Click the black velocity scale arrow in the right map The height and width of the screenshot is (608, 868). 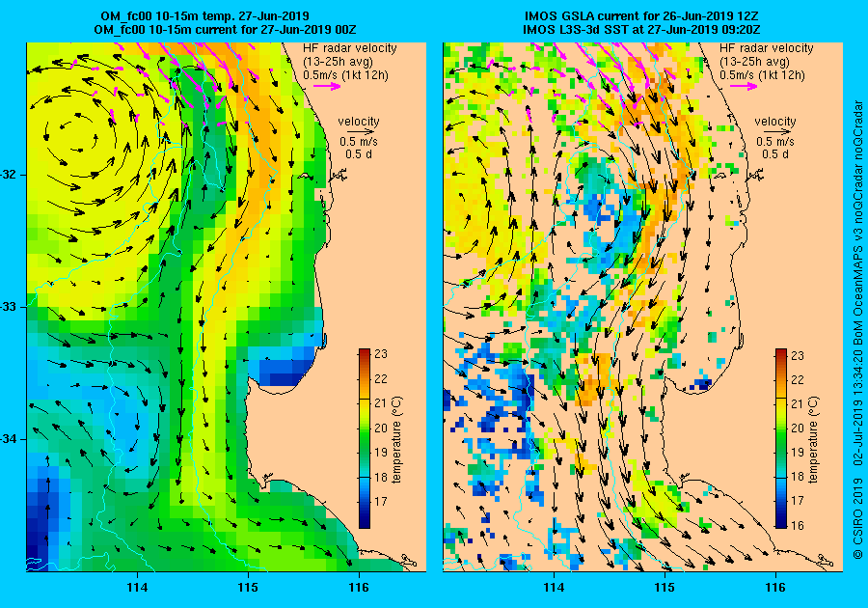[x=778, y=132]
